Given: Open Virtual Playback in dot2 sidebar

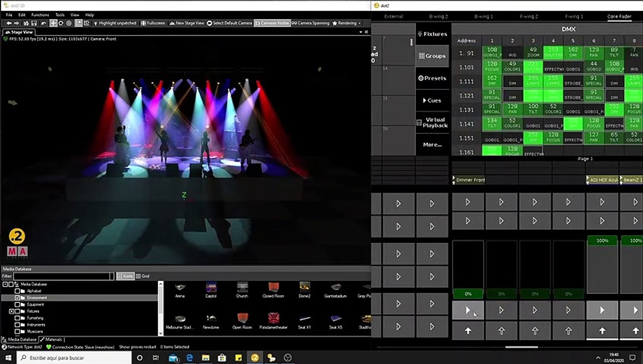Looking at the screenshot, I should [x=432, y=123].
